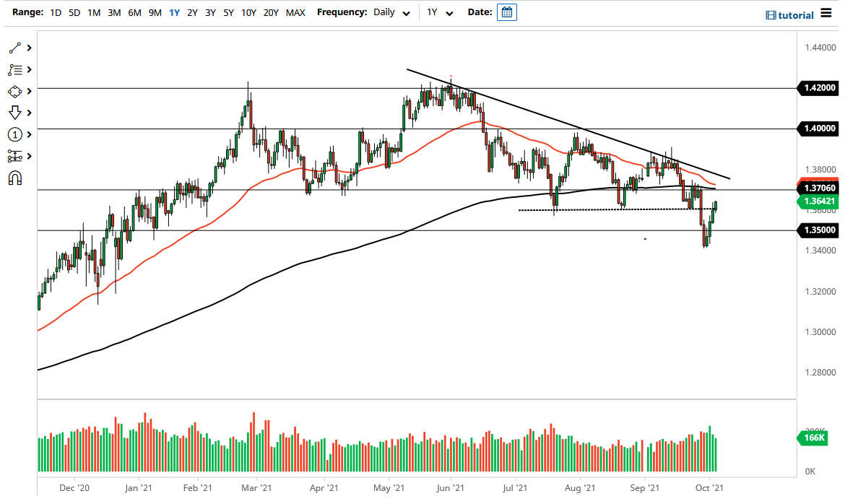Select the 6M range option

tap(134, 12)
